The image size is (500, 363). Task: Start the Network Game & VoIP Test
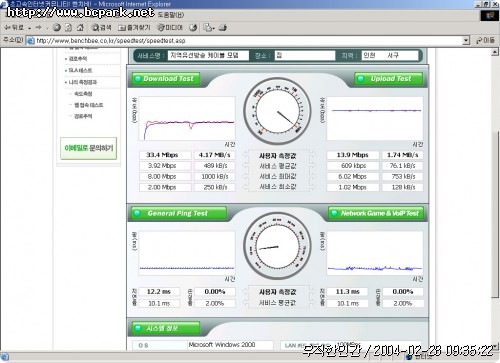click(x=376, y=213)
